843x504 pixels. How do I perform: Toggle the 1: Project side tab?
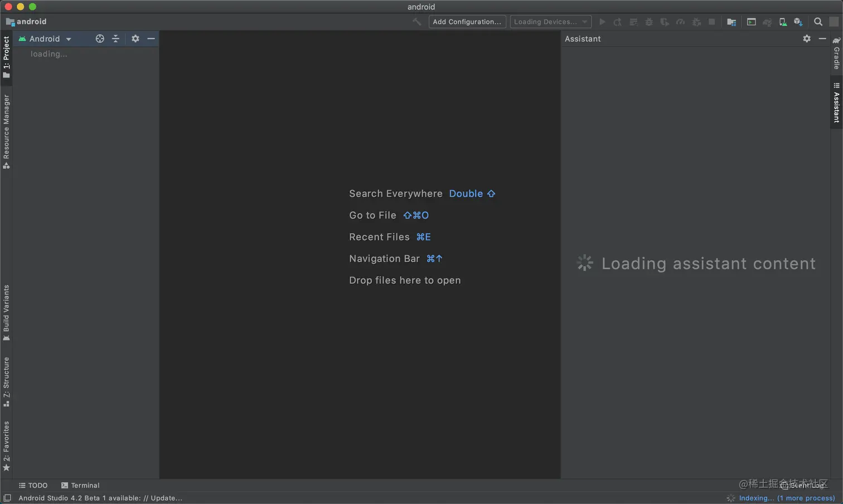tap(6, 57)
